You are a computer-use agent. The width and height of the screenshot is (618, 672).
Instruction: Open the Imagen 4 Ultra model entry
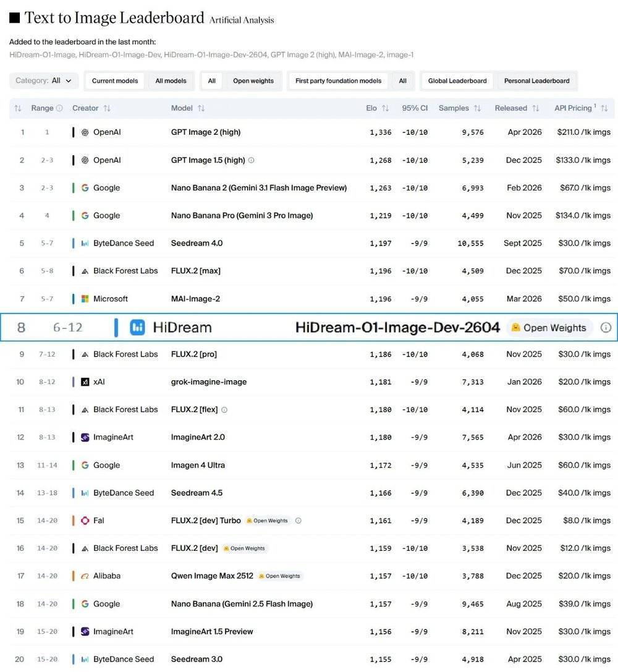pos(198,465)
